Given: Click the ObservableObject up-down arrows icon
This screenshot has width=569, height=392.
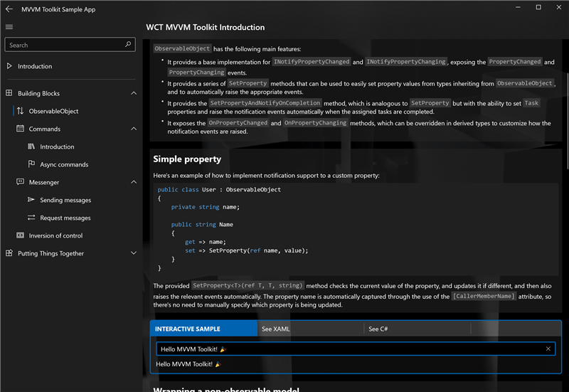Looking at the screenshot, I should [21, 111].
